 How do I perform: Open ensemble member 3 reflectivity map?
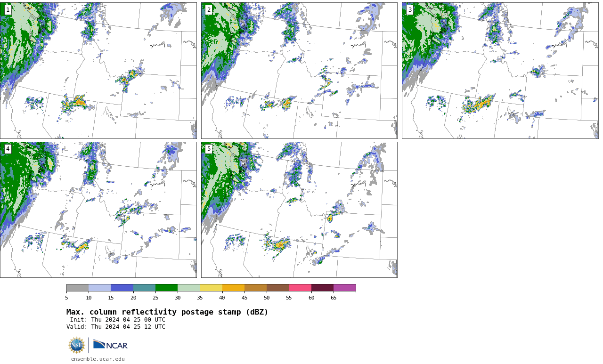[500, 71]
